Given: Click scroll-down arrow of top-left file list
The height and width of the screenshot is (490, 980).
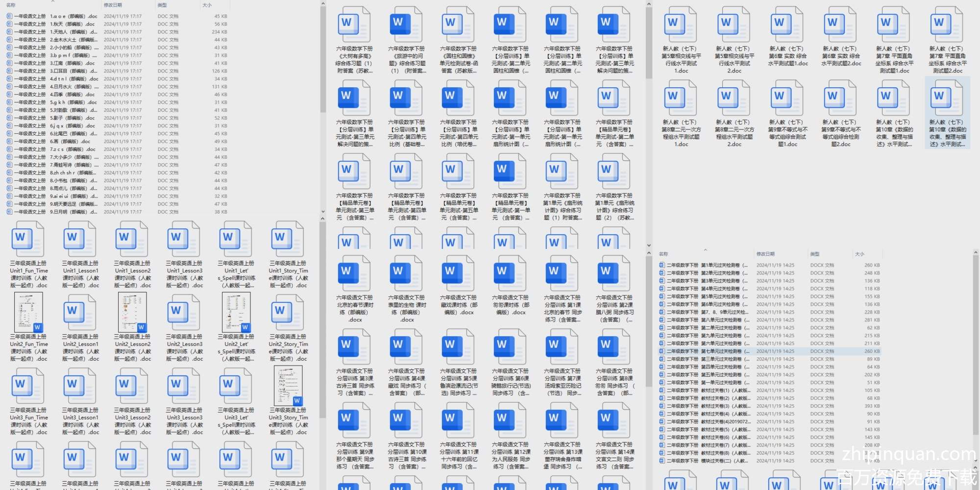Looking at the screenshot, I should 322,212.
